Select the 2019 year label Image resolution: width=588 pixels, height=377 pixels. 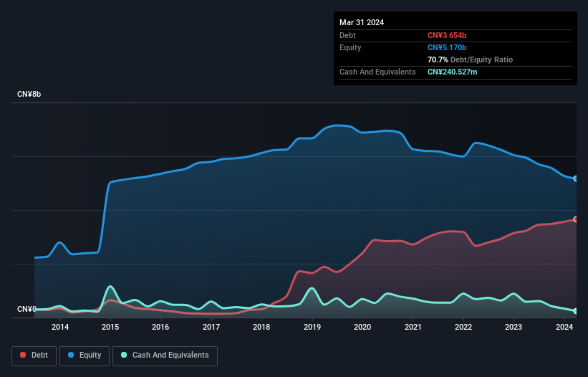tap(312, 328)
